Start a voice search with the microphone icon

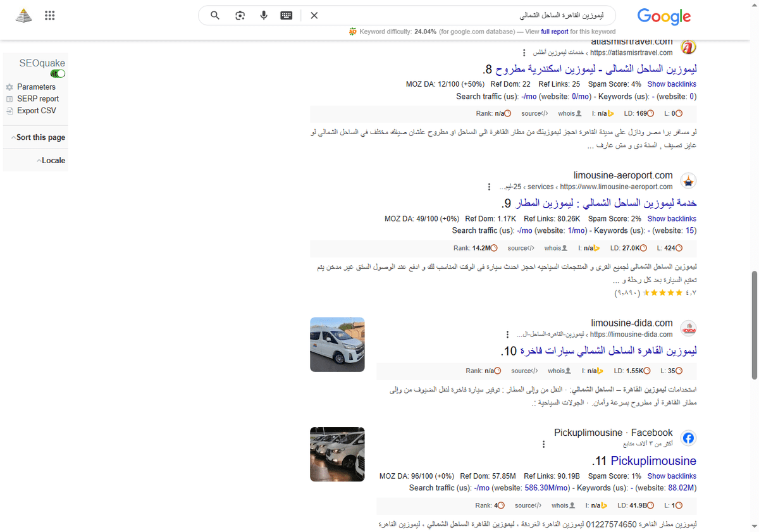pyautogui.click(x=264, y=15)
